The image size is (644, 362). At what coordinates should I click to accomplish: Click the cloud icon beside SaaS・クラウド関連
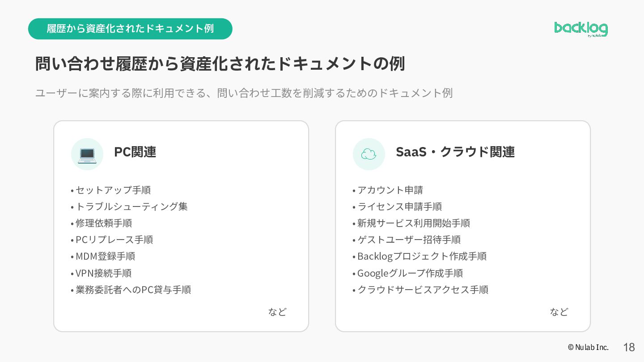tap(369, 154)
